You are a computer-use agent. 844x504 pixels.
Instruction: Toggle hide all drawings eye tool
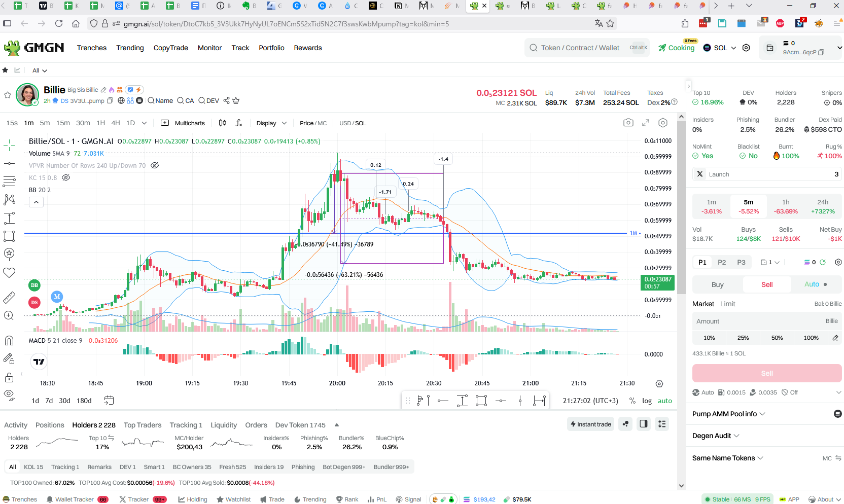coord(9,394)
